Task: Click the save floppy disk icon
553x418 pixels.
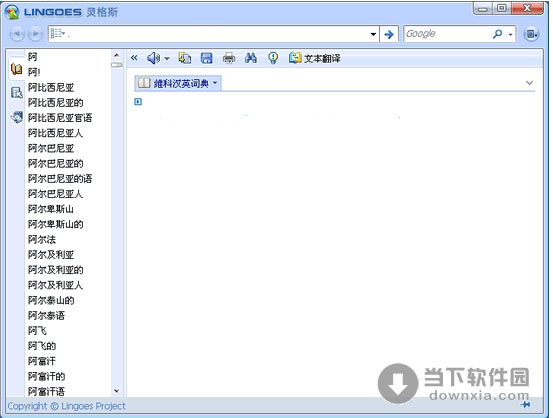Action: point(207,58)
